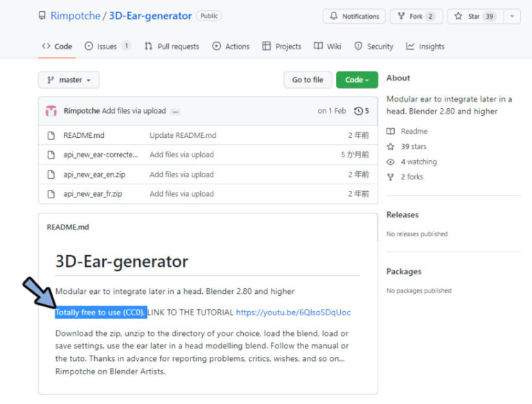
Task: Open the Readme link in About
Action: click(414, 131)
